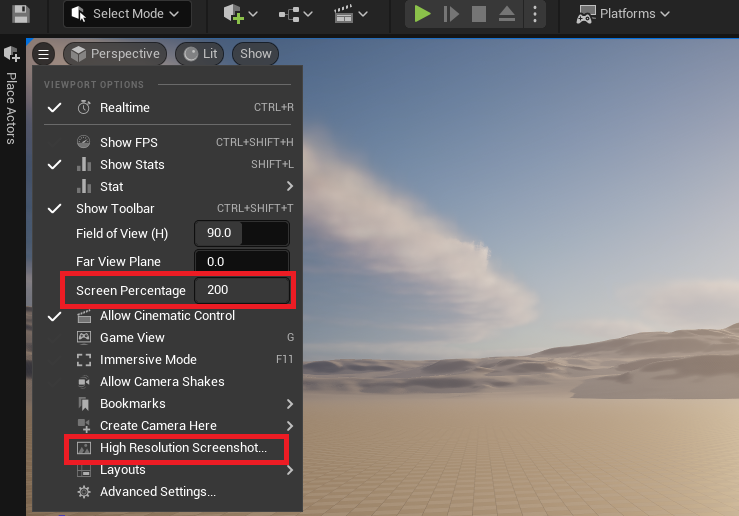Toggle Allow Cinematic Control
Image resolution: width=739 pixels, height=516 pixels.
click(x=167, y=316)
